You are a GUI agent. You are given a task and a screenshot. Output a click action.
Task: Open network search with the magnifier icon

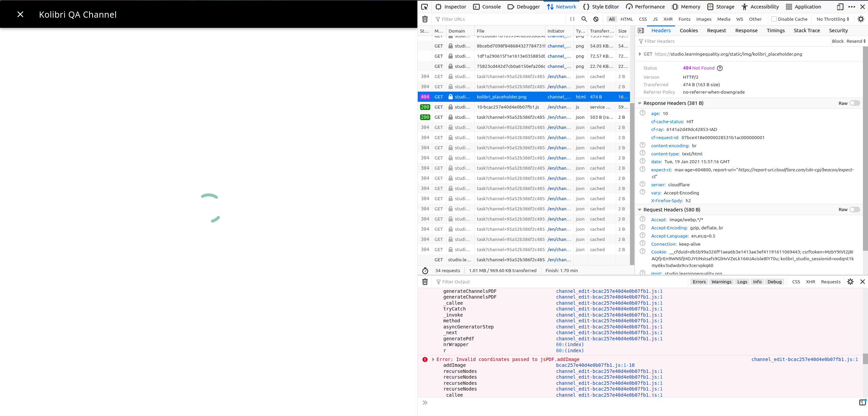(x=584, y=19)
